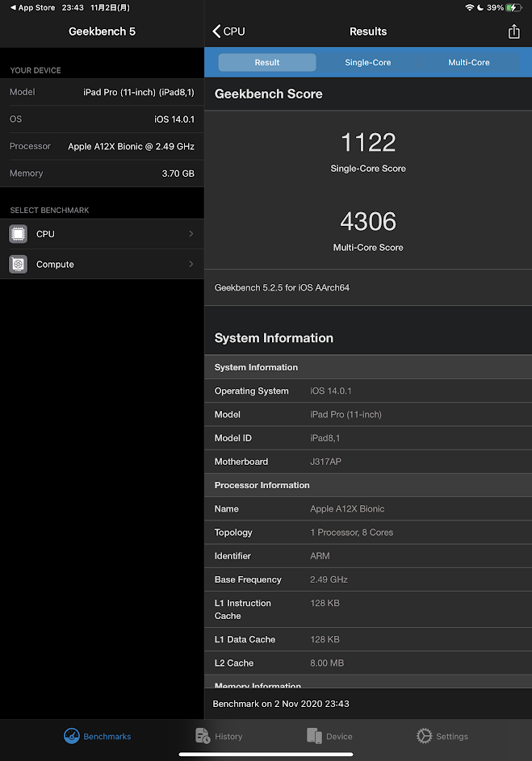Tap the 23:43 status bar clock
Screen dimensions: 532x761
coord(73,8)
